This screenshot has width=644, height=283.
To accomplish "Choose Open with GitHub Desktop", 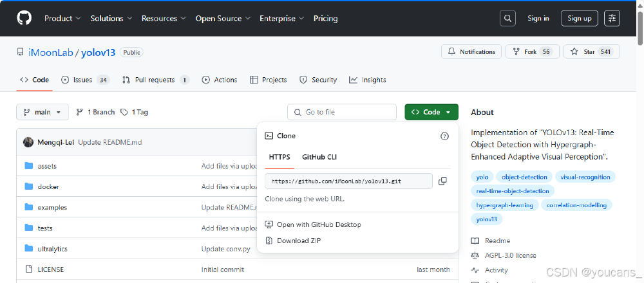I will pyautogui.click(x=319, y=224).
